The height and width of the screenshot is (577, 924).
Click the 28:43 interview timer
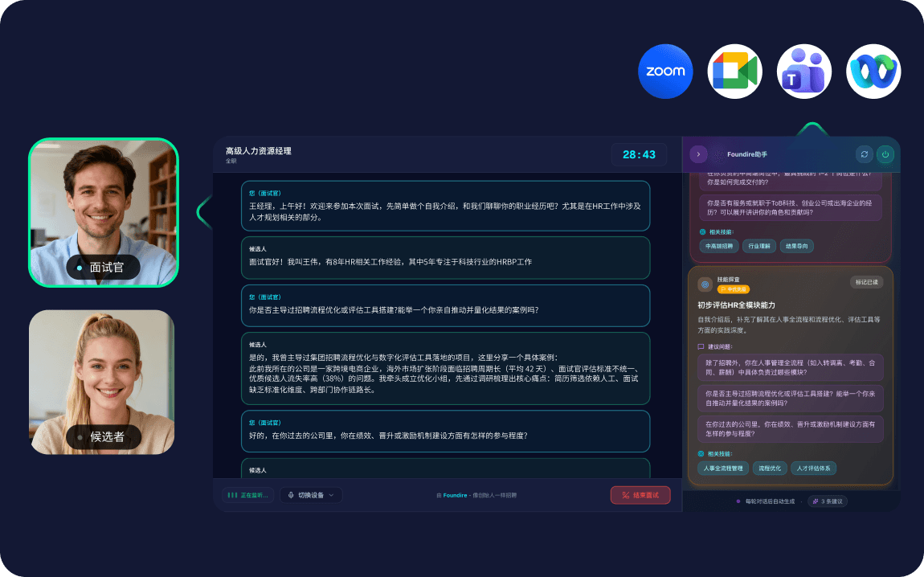(x=639, y=154)
